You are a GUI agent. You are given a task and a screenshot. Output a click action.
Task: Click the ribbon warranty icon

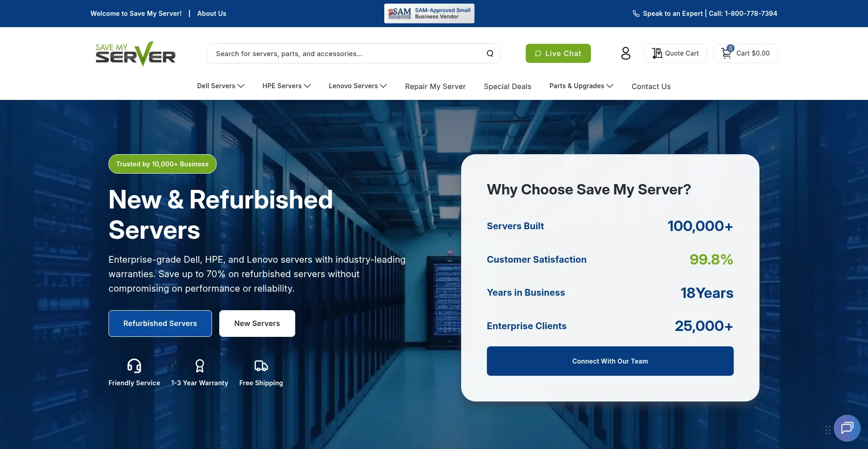tap(200, 365)
